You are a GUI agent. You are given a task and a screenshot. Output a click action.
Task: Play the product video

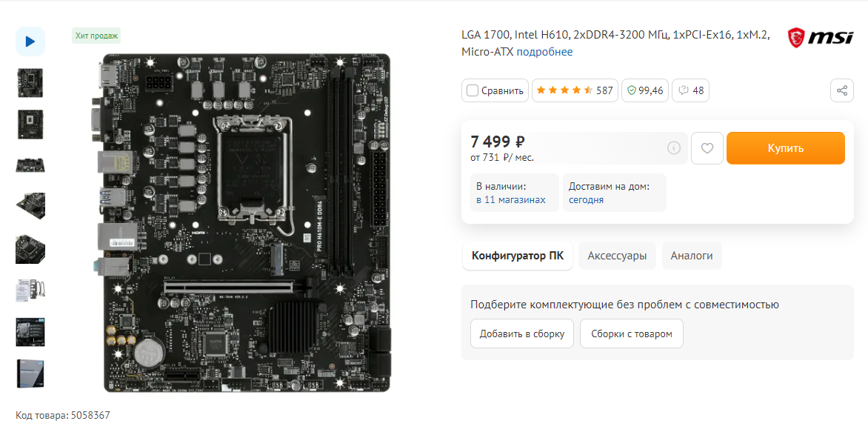(30, 42)
